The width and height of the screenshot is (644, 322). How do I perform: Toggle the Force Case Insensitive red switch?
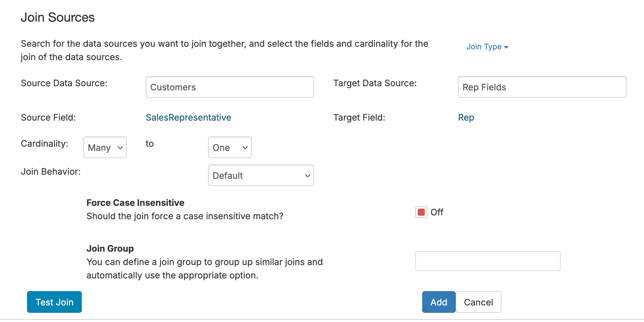(x=421, y=212)
